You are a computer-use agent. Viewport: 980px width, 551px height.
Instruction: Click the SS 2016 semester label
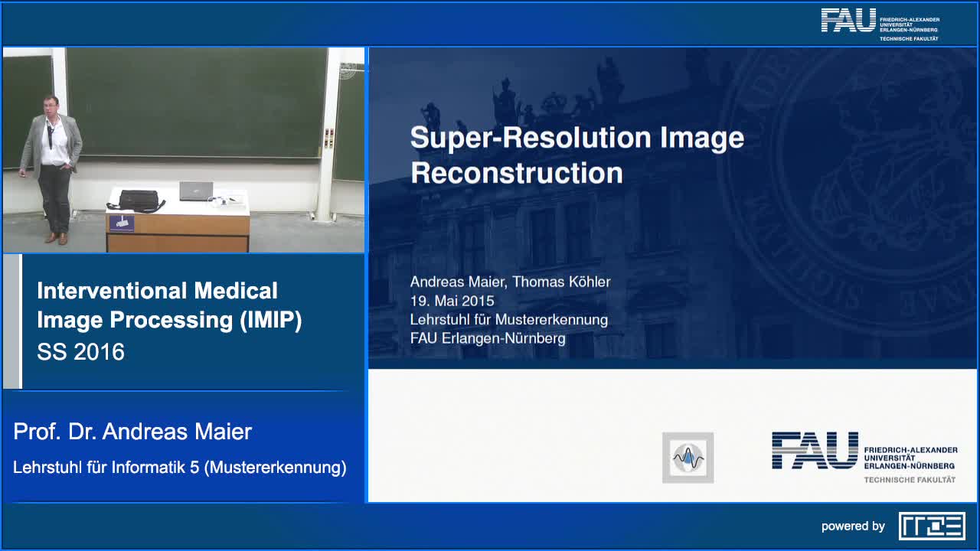[80, 351]
